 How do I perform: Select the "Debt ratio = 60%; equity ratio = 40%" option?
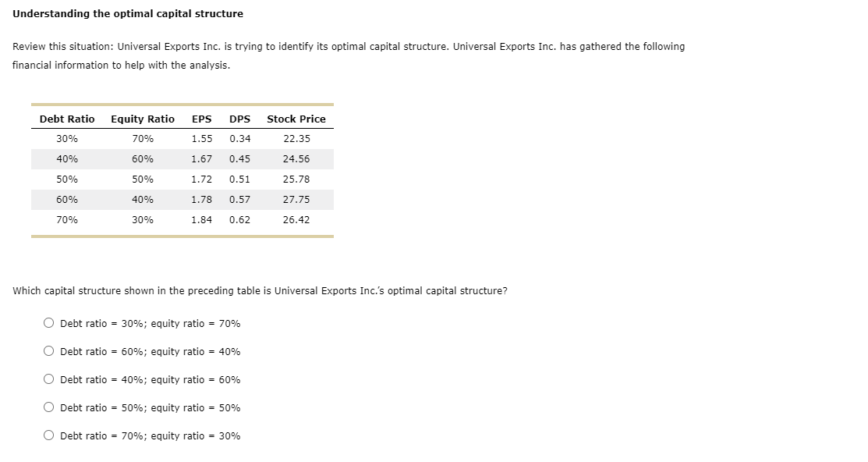[x=48, y=351]
